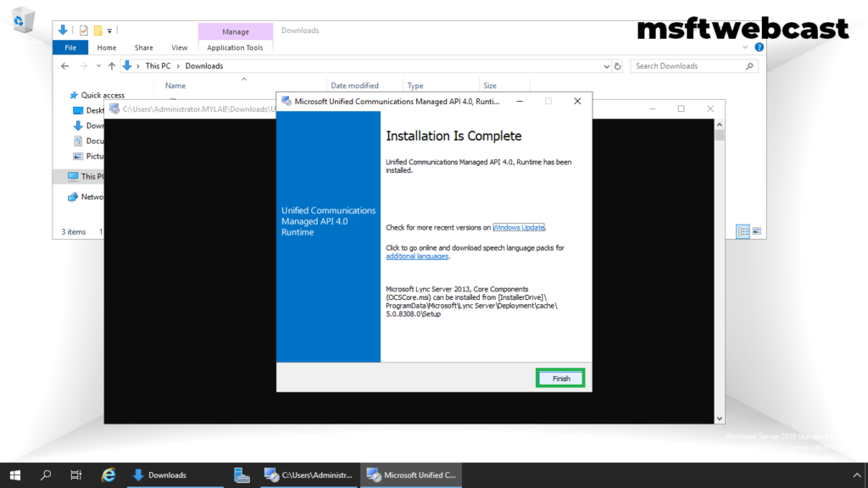Click Properties icon in quick toolbar
This screenshot has width=868, height=488.
pyautogui.click(x=84, y=30)
